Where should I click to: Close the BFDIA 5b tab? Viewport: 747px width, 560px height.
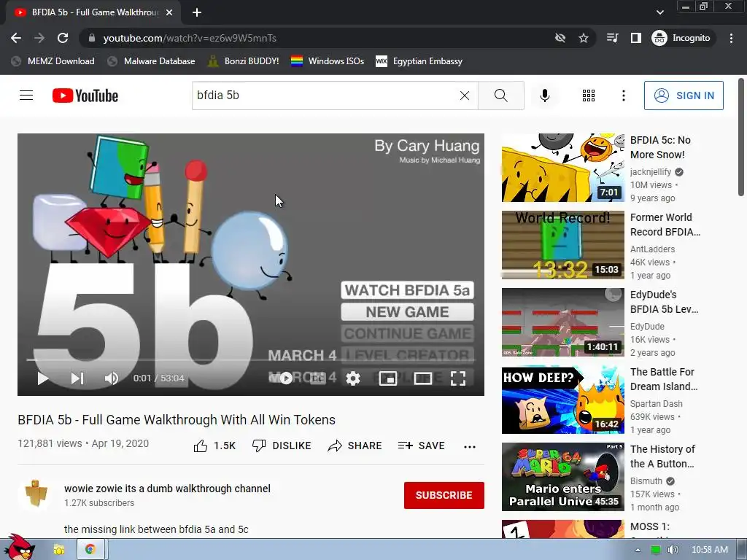pyautogui.click(x=169, y=12)
